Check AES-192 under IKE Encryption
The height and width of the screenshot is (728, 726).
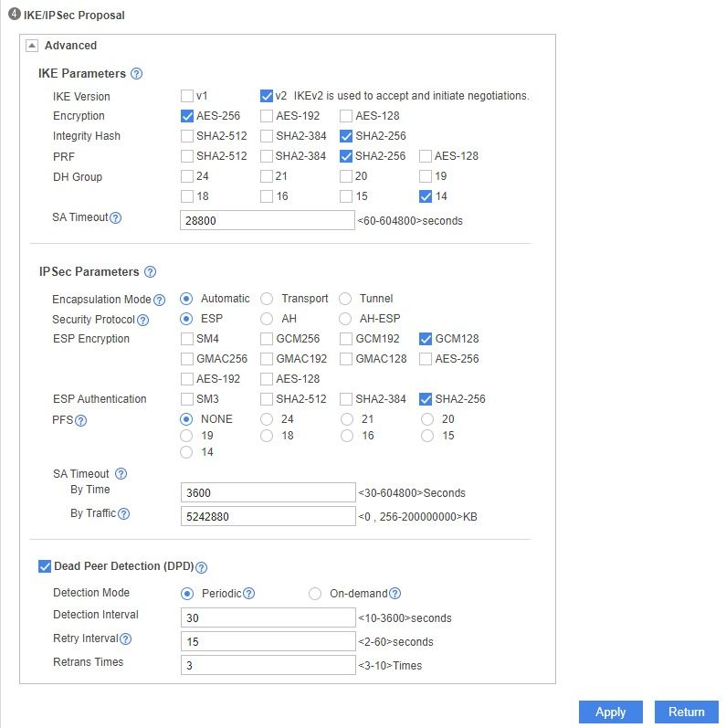[x=267, y=116]
